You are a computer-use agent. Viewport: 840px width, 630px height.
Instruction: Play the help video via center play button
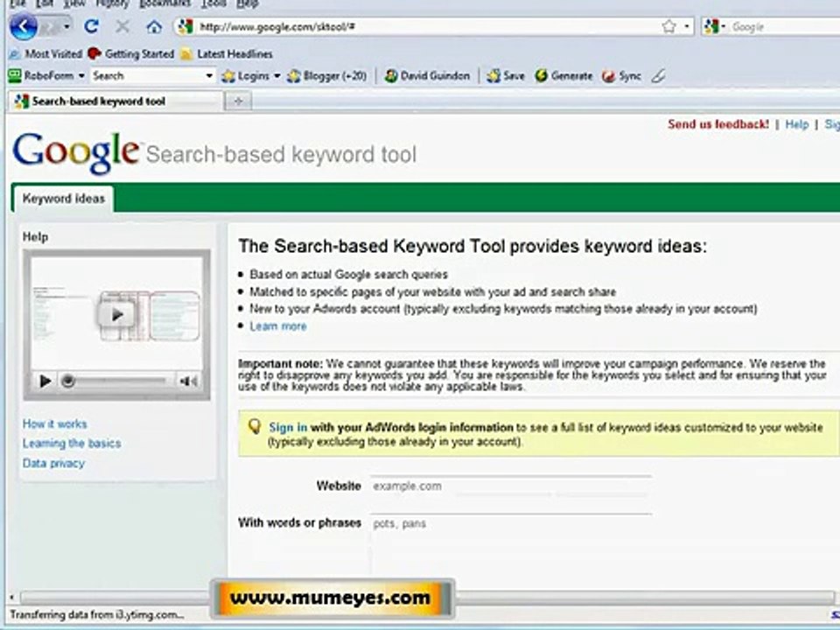[116, 314]
